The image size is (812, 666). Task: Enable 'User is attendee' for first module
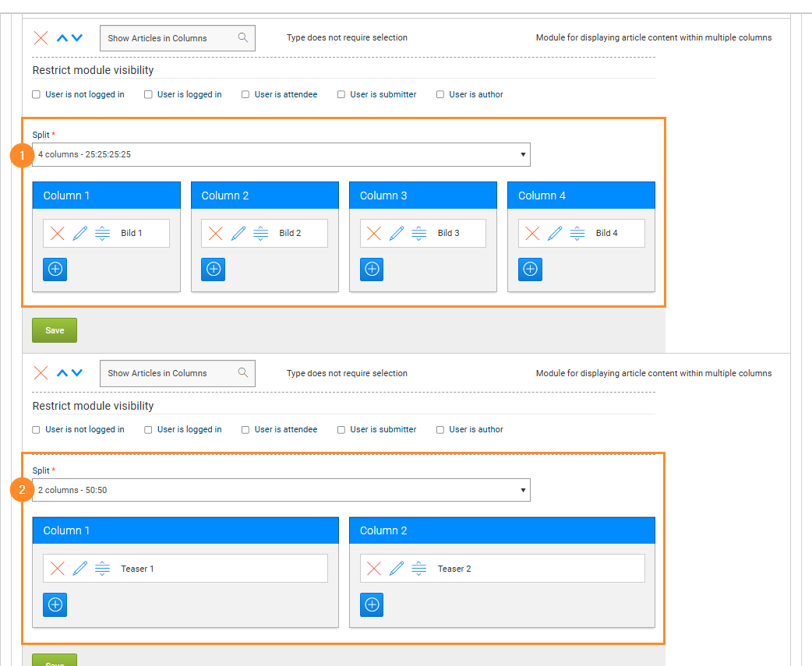coord(245,94)
